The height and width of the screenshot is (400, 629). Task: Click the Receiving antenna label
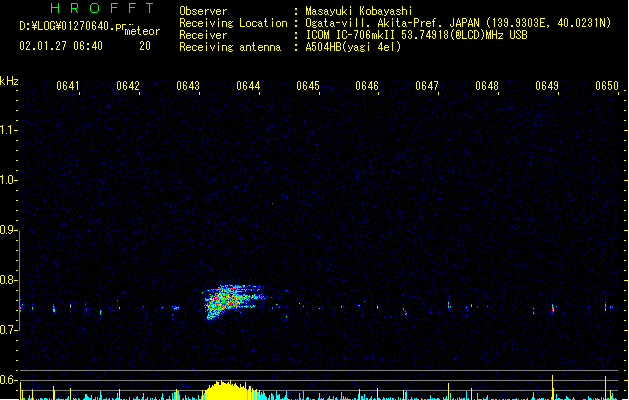tap(230, 47)
